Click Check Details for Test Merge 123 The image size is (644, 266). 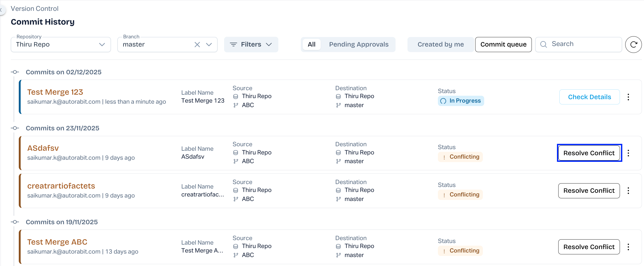pyautogui.click(x=589, y=97)
